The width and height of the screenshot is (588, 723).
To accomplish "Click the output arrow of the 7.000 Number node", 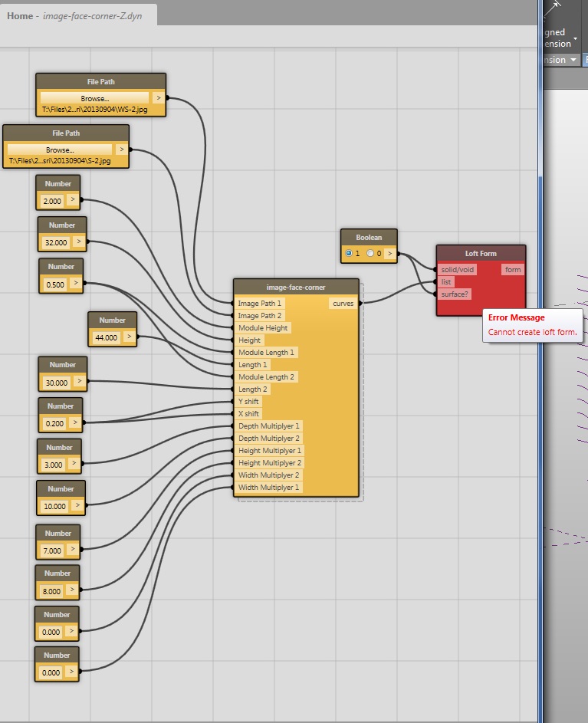I will click(x=72, y=549).
